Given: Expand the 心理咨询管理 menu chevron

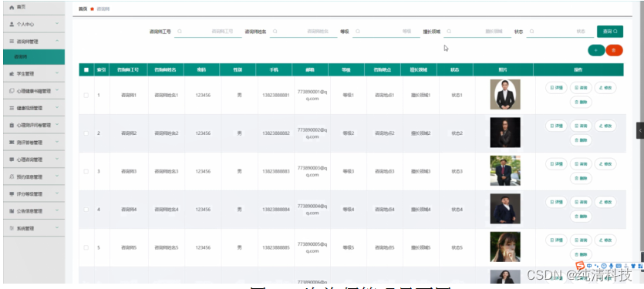Looking at the screenshot, I should coord(57,159).
